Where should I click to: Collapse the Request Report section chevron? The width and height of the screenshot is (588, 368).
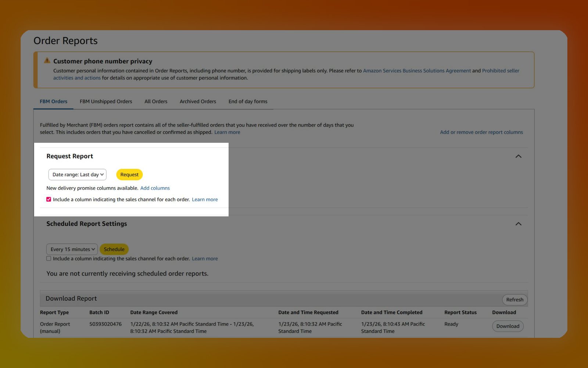pos(518,156)
